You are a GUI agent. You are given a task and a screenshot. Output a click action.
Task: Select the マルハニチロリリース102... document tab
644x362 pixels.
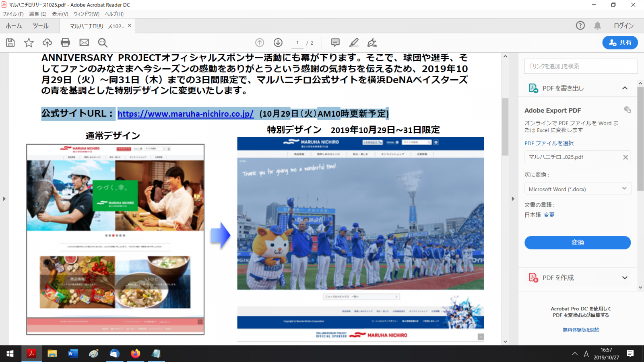97,26
